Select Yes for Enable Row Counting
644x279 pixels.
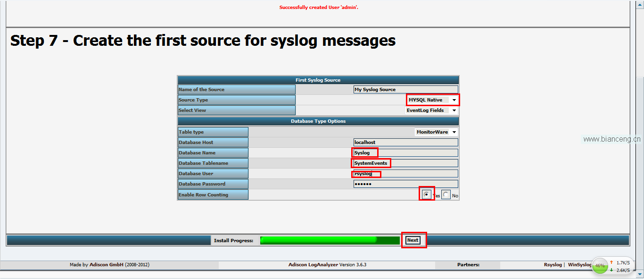(x=427, y=194)
